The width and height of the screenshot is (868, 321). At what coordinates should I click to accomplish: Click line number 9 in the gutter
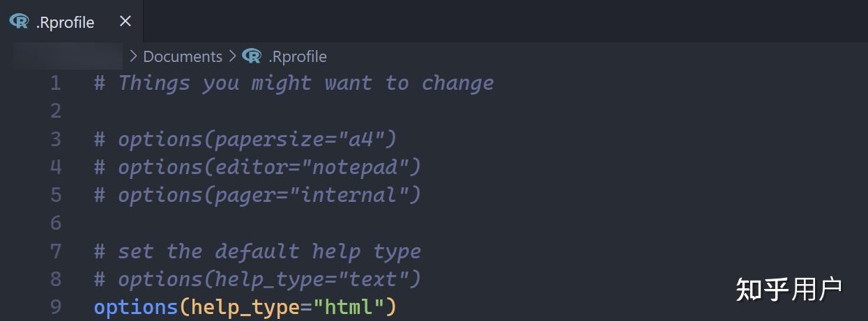point(56,307)
